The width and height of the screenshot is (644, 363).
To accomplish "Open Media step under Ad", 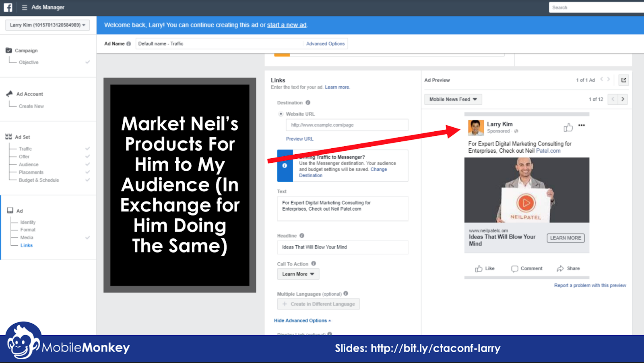I will click(27, 238).
